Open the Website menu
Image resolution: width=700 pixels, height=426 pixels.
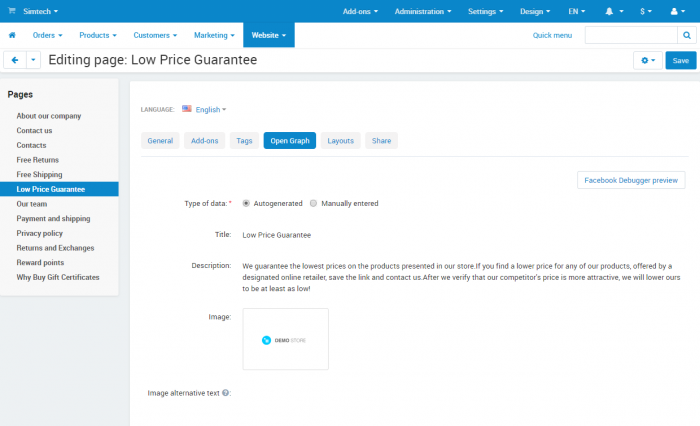pos(269,35)
